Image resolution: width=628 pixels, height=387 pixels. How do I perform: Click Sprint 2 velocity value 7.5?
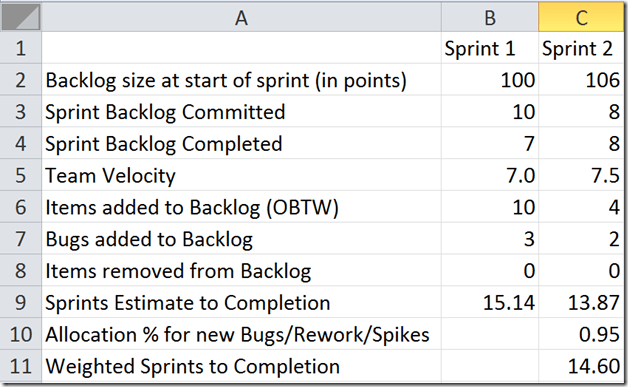581,175
